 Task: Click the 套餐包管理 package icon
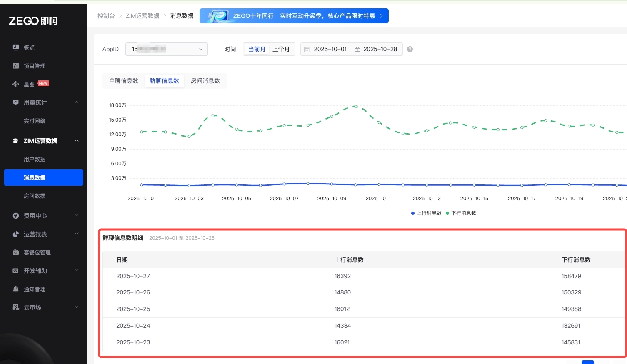[16, 252]
